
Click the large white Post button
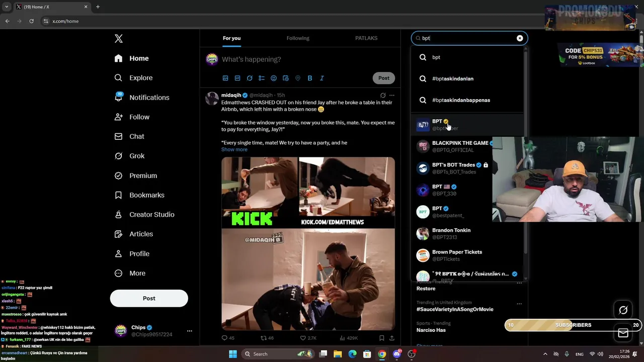(x=149, y=298)
